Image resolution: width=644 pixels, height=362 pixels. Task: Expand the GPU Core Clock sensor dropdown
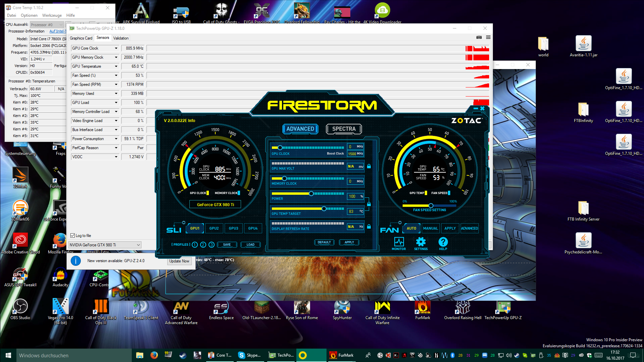point(116,48)
